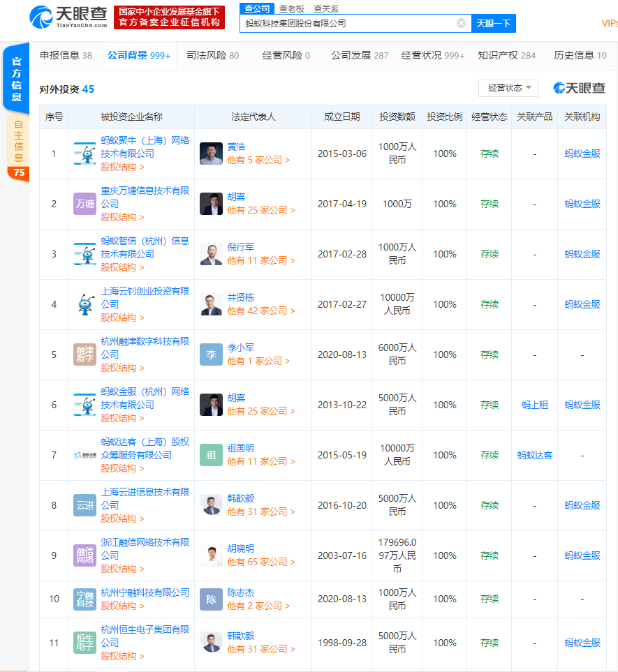Open the 浙江融信网络技术有限公司 company link
Image resolution: width=618 pixels, height=672 pixels.
(x=145, y=548)
